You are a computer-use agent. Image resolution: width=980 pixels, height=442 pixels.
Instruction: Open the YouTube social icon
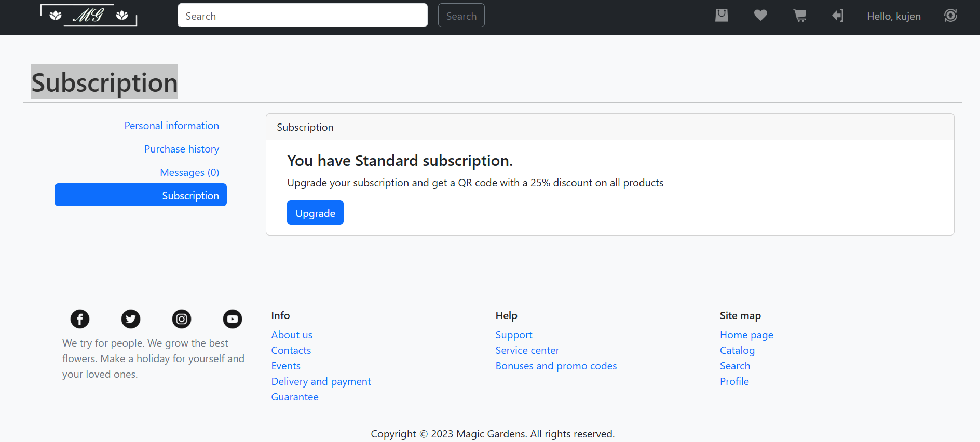point(233,319)
